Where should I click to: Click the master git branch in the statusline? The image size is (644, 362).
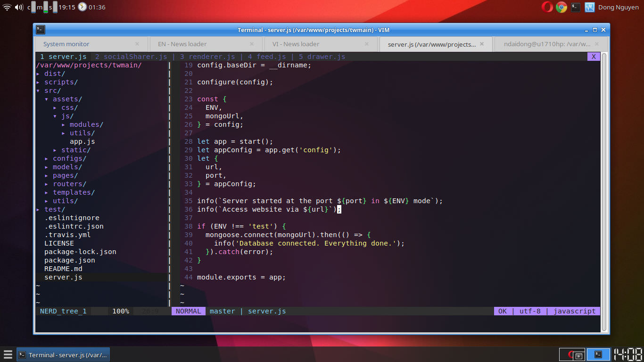pos(222,311)
